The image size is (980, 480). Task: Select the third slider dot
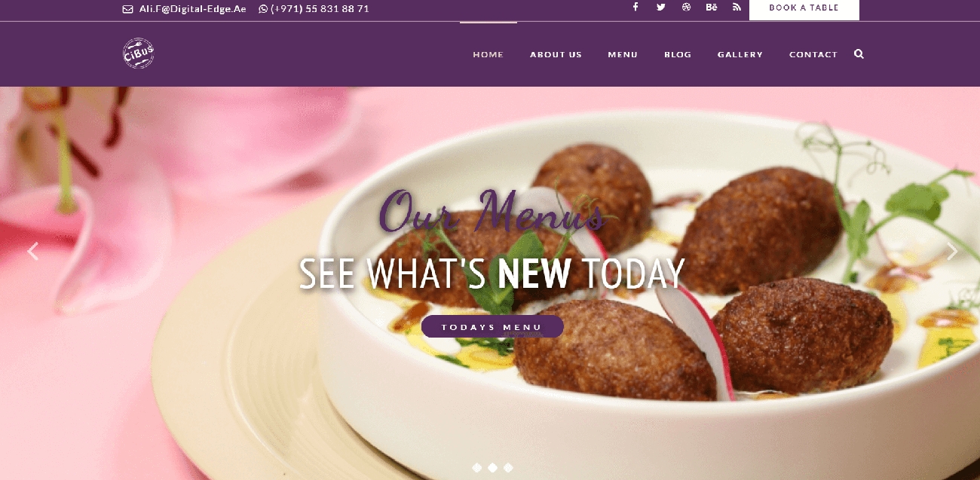click(x=508, y=468)
